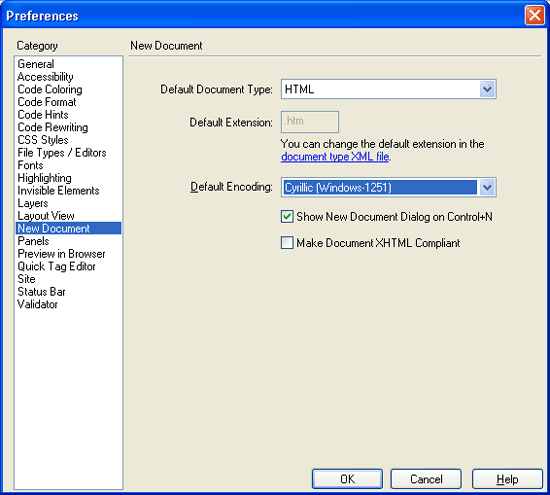Select the General category
Screen dimensions: 550x495
36,64
